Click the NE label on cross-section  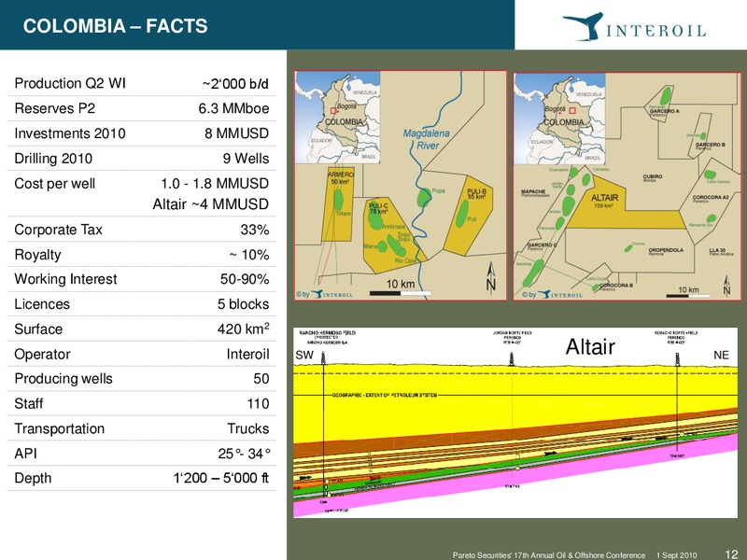click(721, 356)
